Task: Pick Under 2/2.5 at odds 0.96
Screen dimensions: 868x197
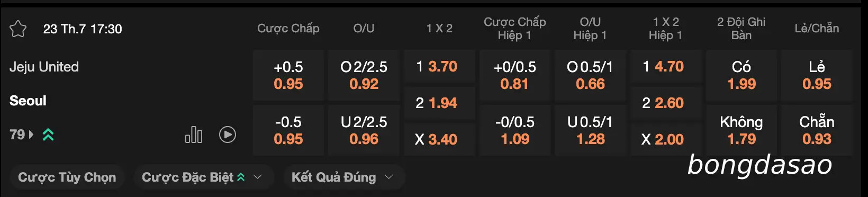Action: tap(364, 130)
